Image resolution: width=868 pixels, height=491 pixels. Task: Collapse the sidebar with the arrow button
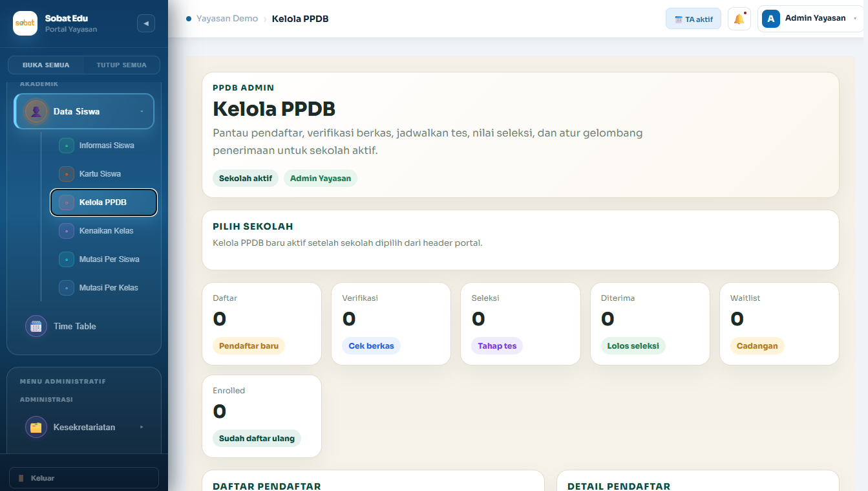point(146,23)
